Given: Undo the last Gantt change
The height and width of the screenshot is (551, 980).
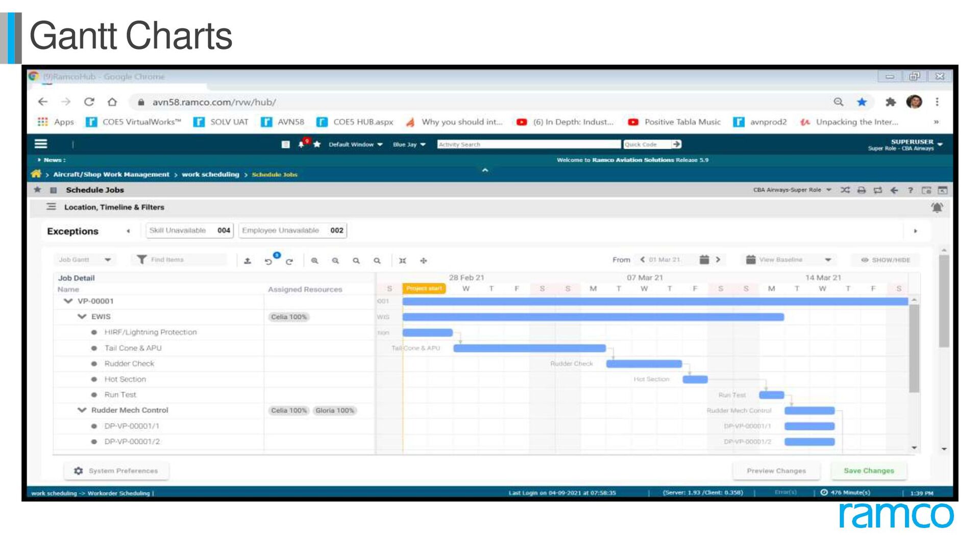Looking at the screenshot, I should [x=268, y=261].
